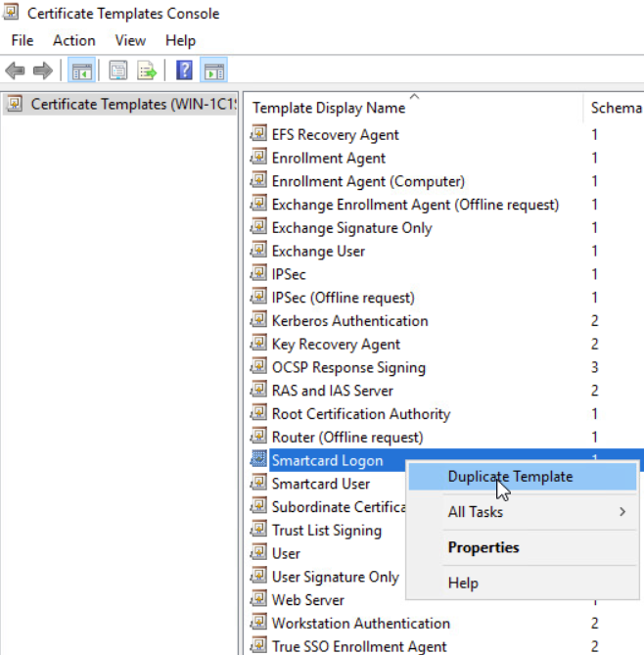Open the File menu
Screen dimensions: 644x655
(23, 40)
